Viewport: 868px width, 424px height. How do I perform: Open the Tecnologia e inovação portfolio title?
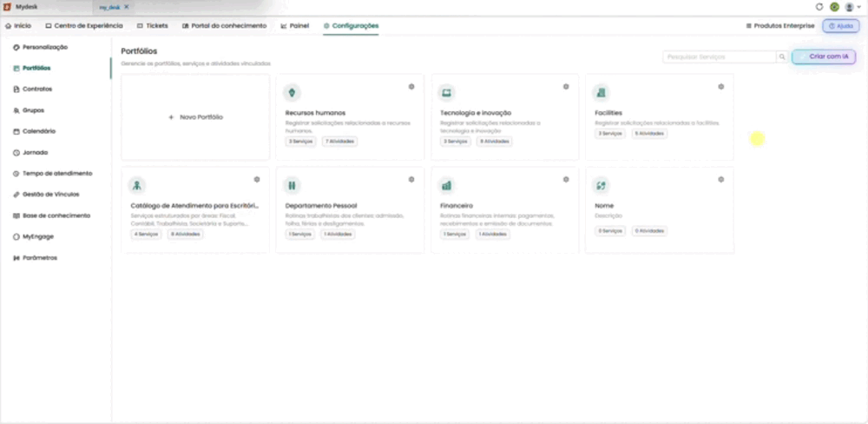coord(476,113)
